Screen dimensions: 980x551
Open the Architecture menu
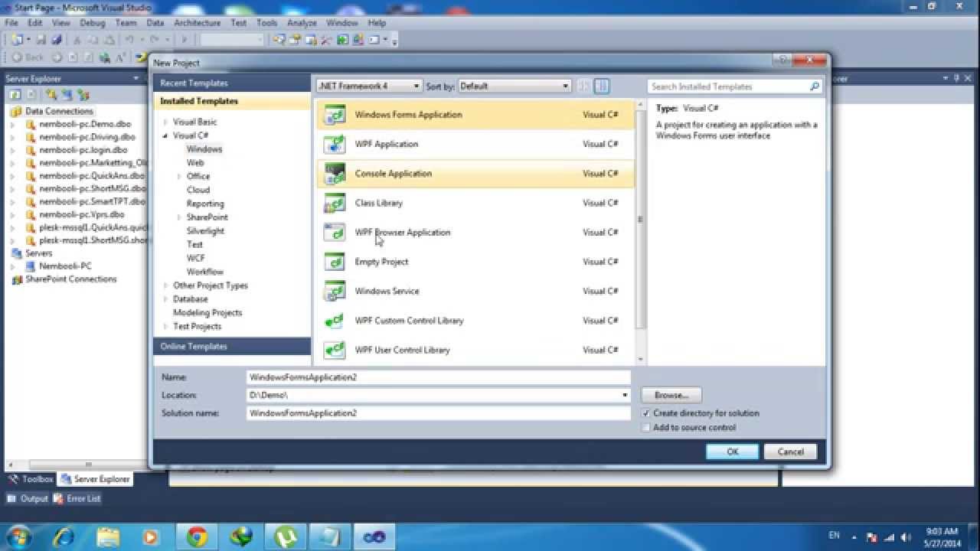[x=198, y=23]
